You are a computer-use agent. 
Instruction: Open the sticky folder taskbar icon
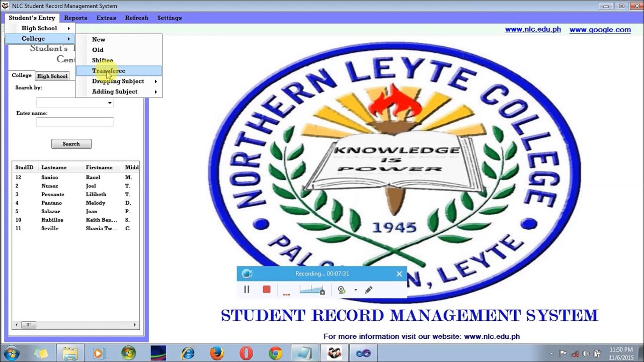40,353
